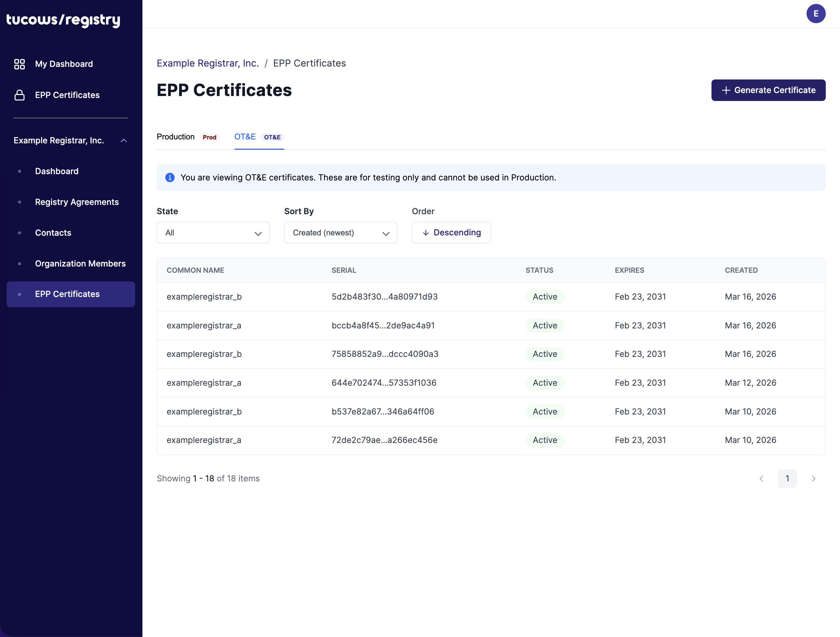Click the My Dashboard grid icon
Screen dimensions: 840x637
coord(19,64)
